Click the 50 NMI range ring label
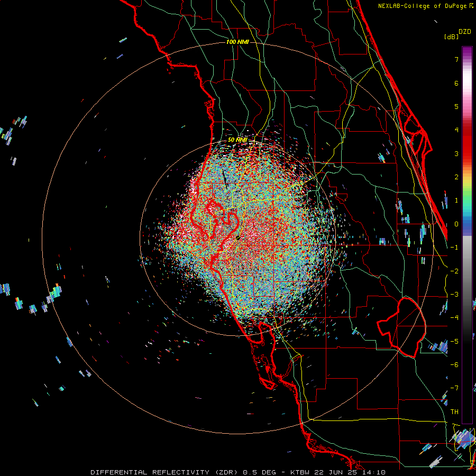476x476 pixels. [237, 140]
